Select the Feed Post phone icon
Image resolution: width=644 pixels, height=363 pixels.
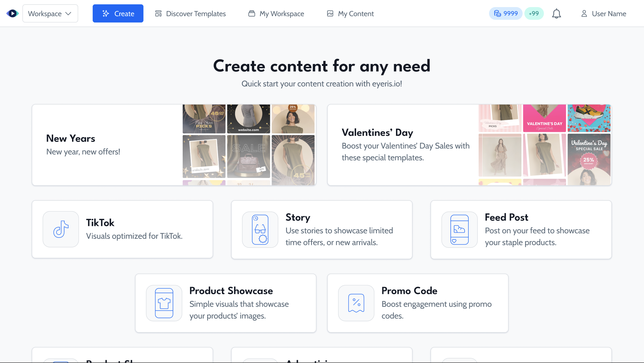point(459,229)
